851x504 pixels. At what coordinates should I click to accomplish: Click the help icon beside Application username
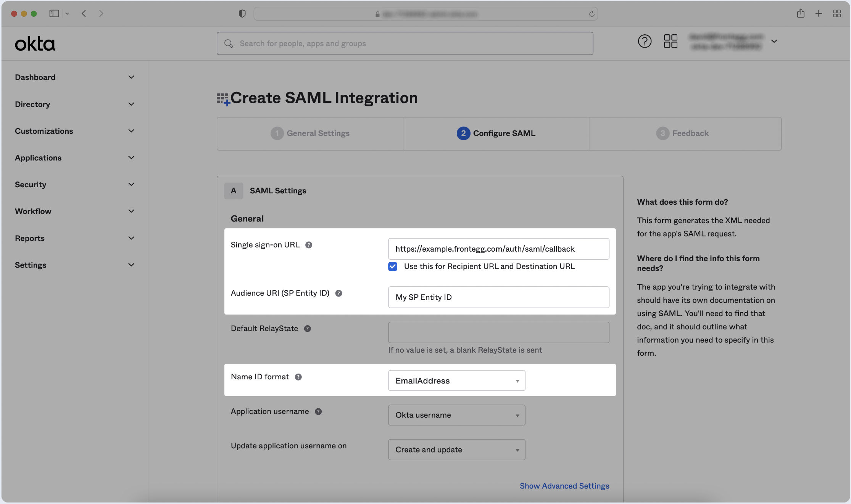(x=318, y=412)
